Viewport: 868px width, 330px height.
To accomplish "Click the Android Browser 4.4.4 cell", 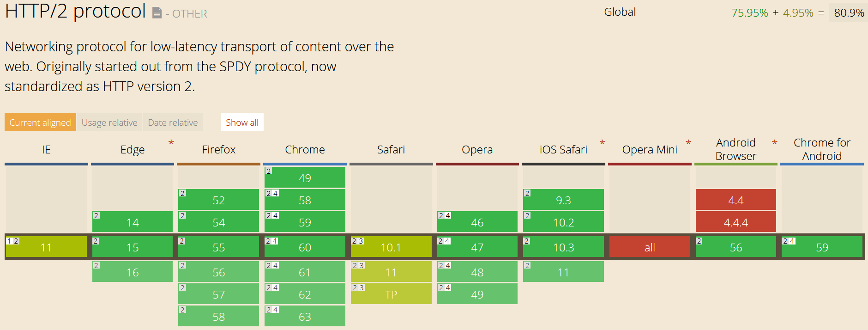I will point(735,222).
